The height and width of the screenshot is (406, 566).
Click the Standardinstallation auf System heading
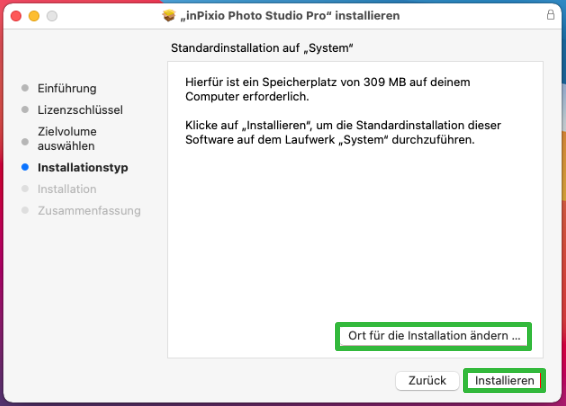pyautogui.click(x=262, y=48)
